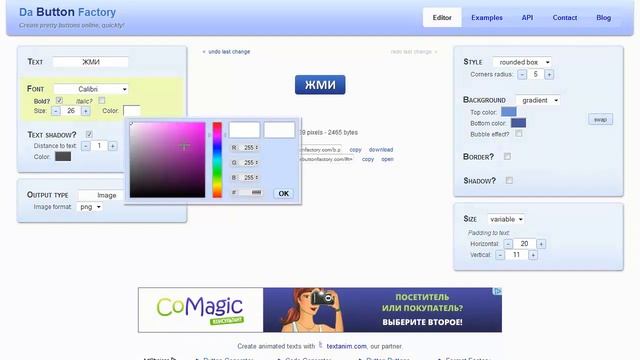Open the text shadow Color swatch
The image size is (640, 360).
tap(63, 156)
